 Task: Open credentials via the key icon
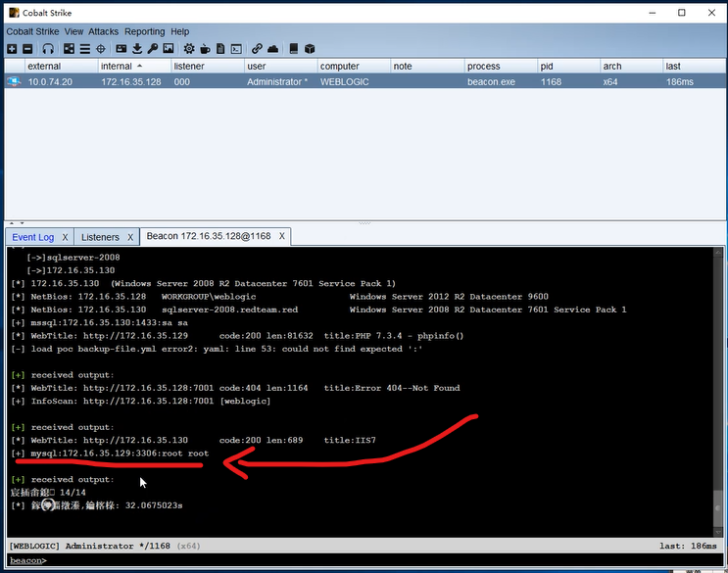152,49
